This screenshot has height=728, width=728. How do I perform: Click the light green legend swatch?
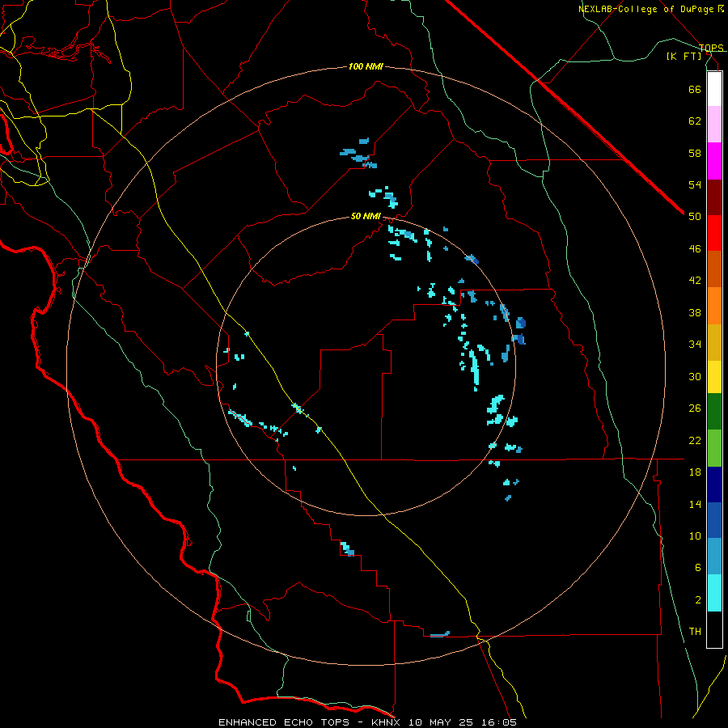[714, 448]
